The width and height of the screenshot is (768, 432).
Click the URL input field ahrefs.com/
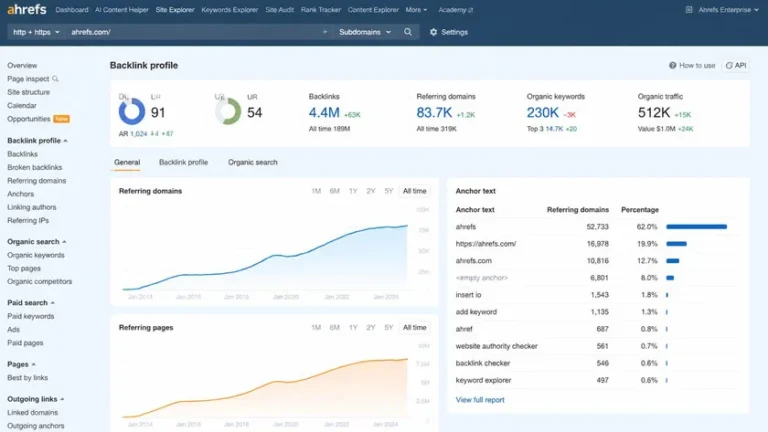click(x=196, y=32)
